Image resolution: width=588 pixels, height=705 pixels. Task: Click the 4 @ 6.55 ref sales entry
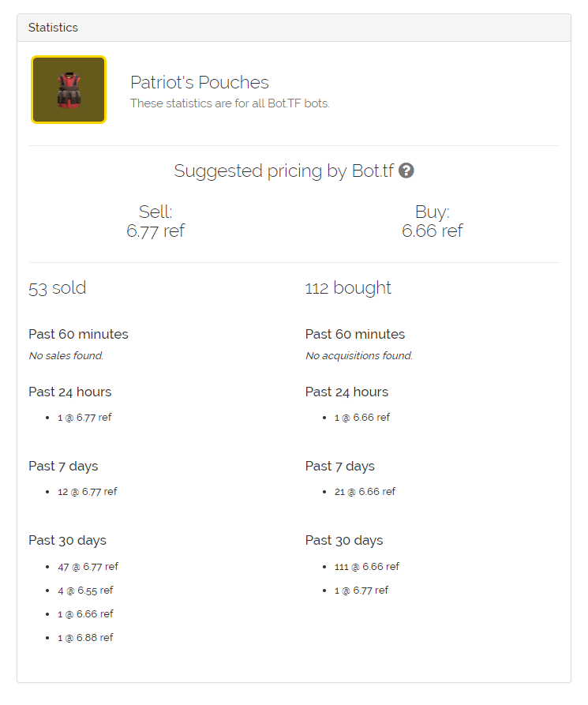coord(85,591)
